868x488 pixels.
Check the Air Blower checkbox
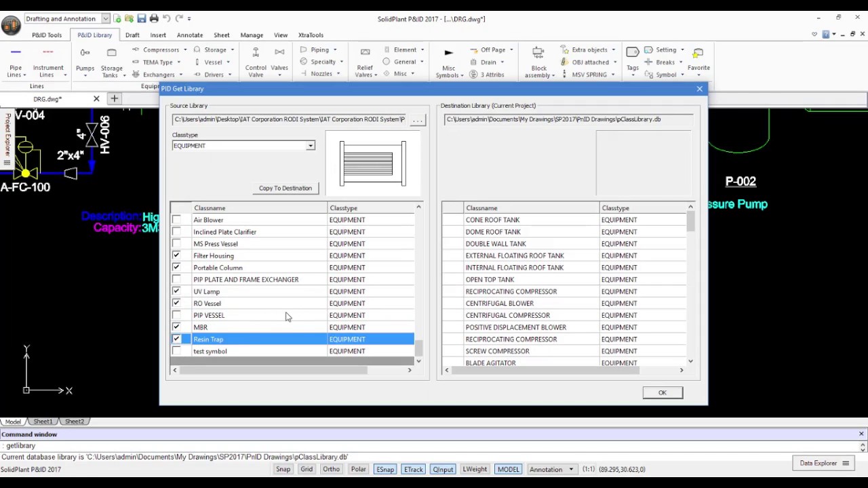point(176,220)
